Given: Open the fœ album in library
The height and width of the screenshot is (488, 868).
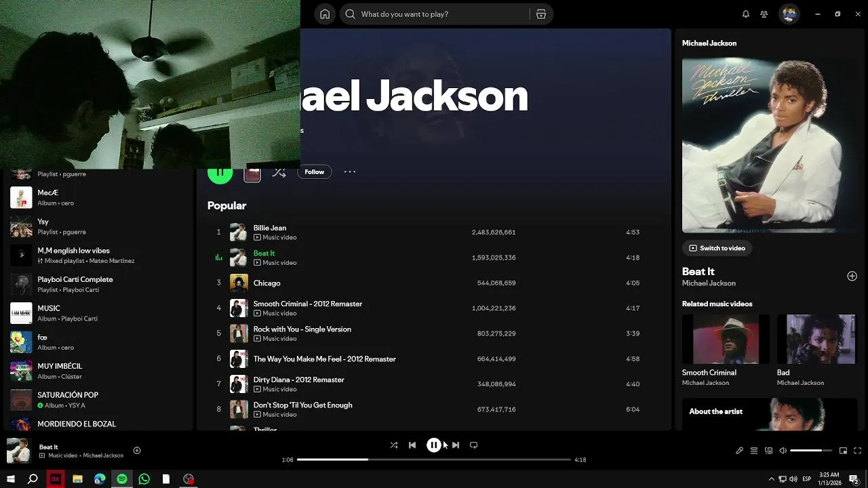Looking at the screenshot, I should click(98, 342).
